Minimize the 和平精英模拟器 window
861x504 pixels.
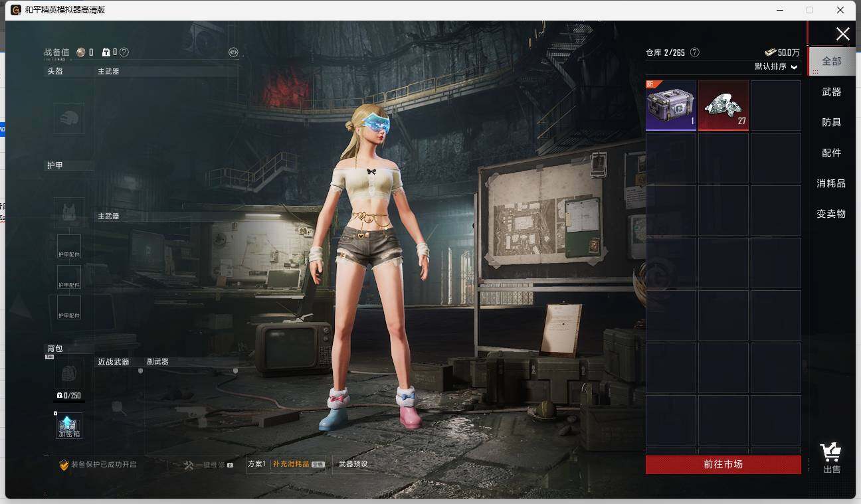779,10
